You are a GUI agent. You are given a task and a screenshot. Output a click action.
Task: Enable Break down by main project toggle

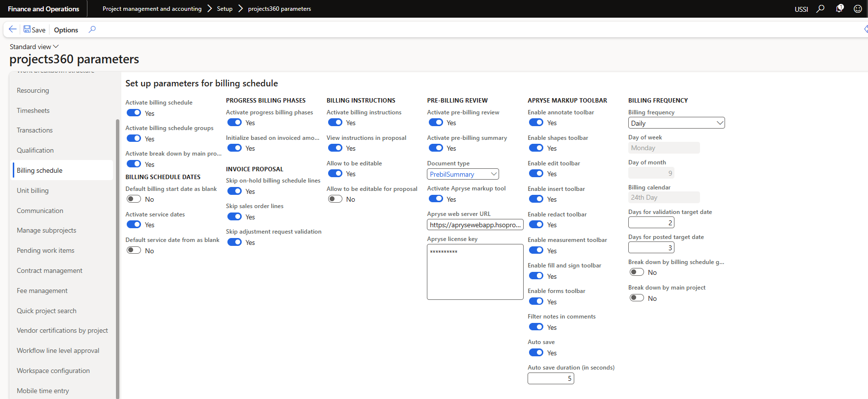coord(637,298)
